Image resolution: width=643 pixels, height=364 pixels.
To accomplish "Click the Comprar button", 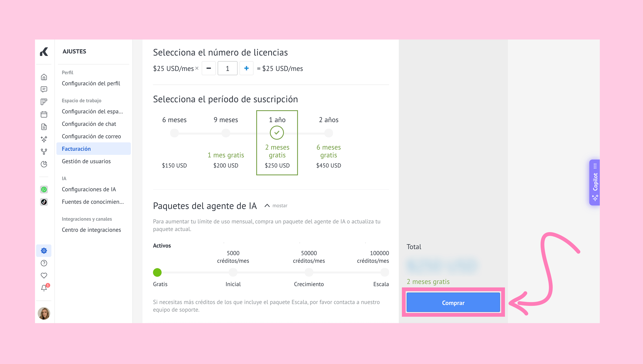I will click(453, 303).
